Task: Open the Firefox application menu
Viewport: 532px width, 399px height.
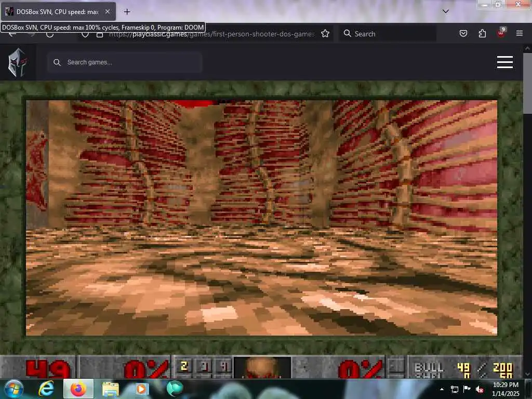Action: [x=519, y=33]
